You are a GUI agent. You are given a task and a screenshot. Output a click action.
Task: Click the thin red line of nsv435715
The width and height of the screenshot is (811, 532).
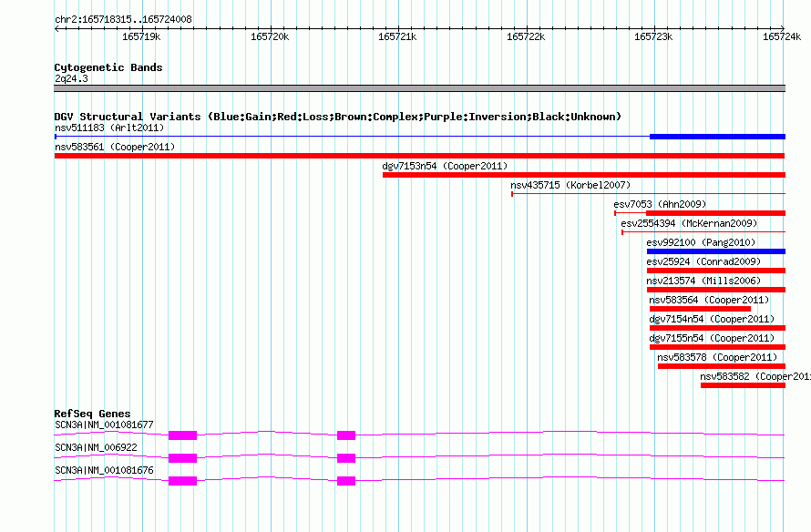[649, 194]
